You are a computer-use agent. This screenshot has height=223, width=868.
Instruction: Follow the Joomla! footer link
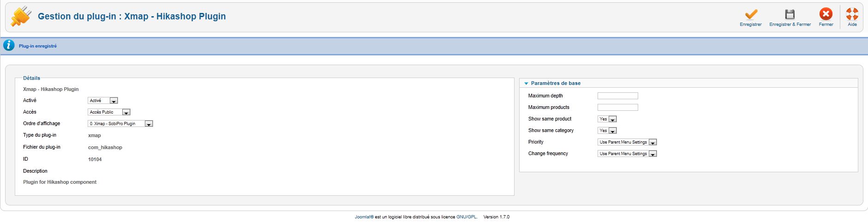(364, 217)
